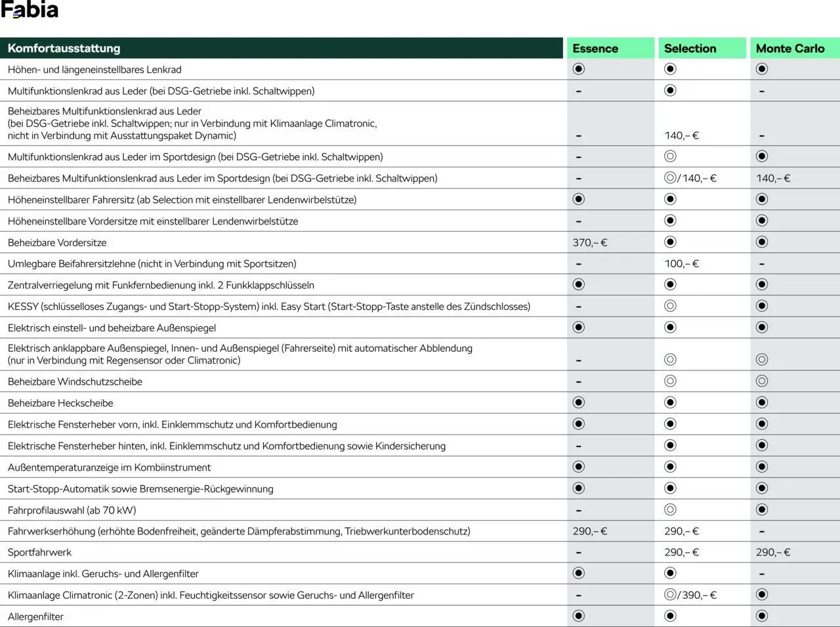Select the Essence column header
The width and height of the screenshot is (840, 627).
pos(595,49)
